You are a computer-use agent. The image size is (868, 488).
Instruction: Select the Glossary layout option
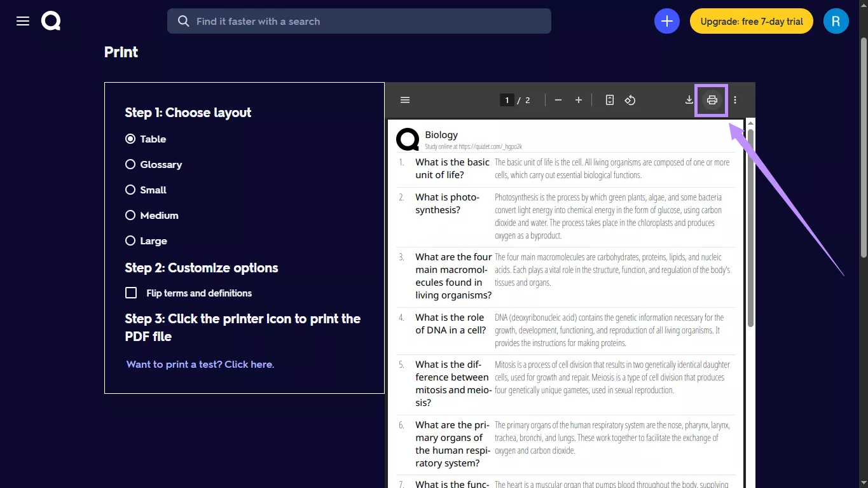pos(130,164)
